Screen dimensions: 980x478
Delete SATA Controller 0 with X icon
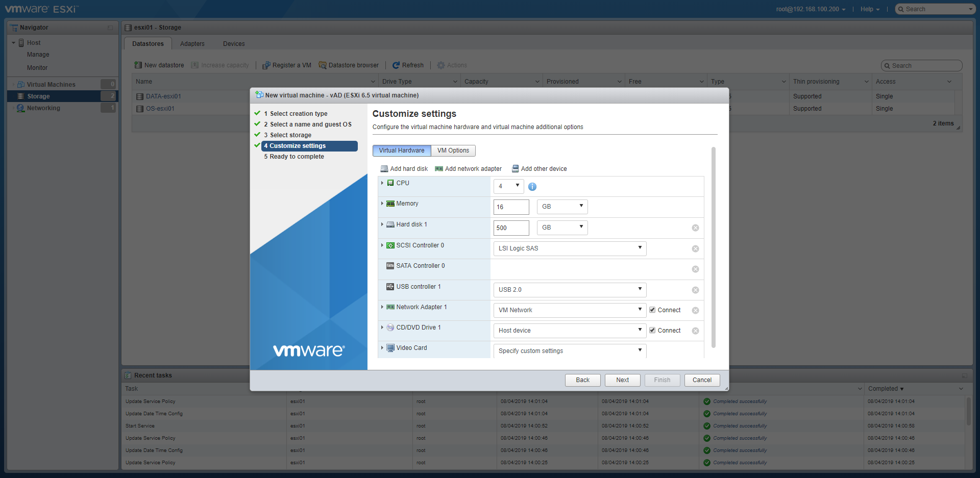point(695,269)
